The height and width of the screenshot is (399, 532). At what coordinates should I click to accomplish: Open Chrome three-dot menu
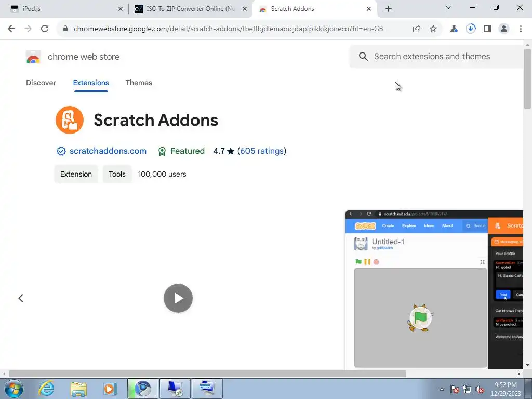click(521, 29)
